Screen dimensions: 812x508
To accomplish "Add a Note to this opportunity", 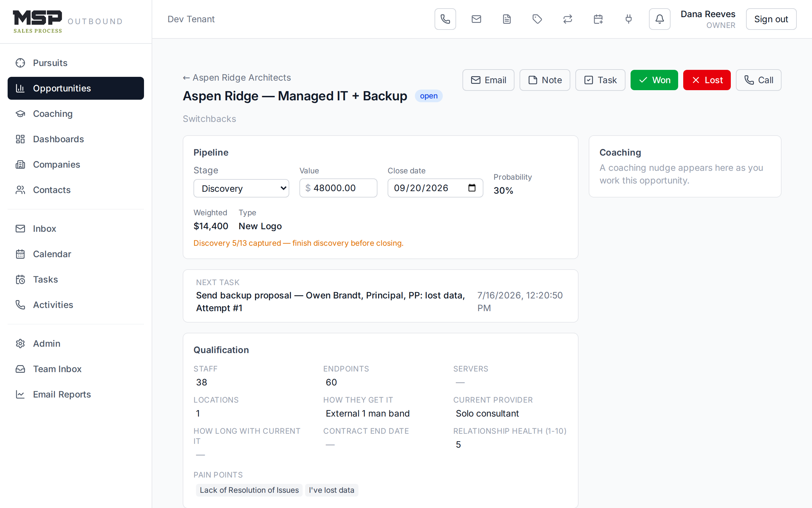I will coord(545,80).
